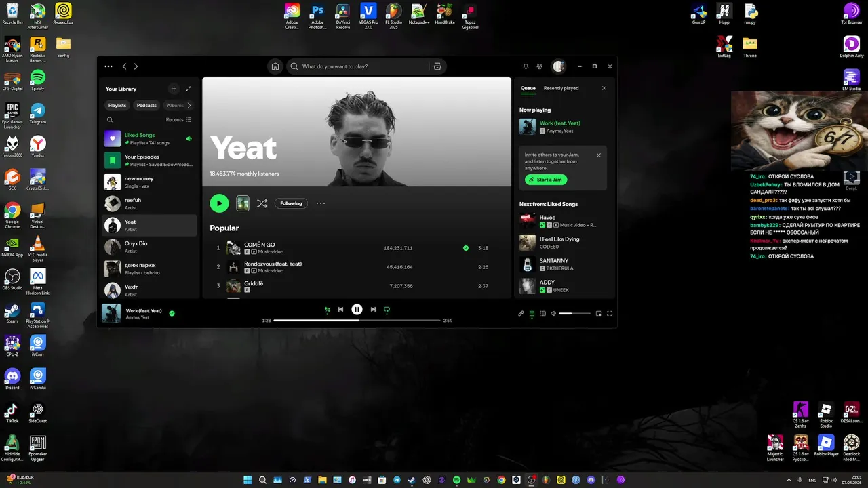Create a new playlist with plus icon

[x=174, y=89]
